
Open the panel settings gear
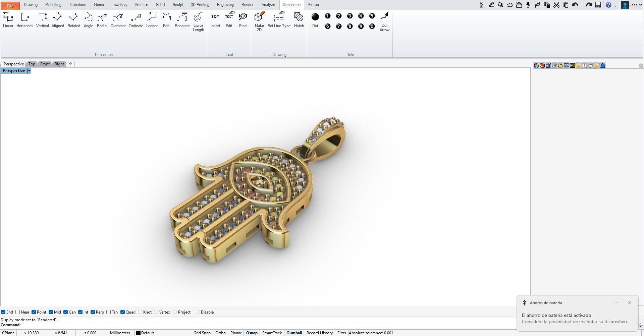pyautogui.click(x=641, y=66)
